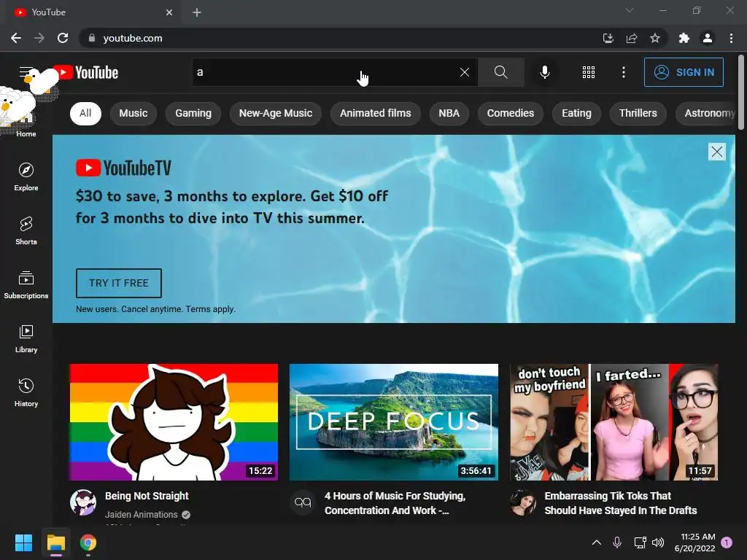Click the share this page icon
Screen dimensions: 747x560
(632, 38)
